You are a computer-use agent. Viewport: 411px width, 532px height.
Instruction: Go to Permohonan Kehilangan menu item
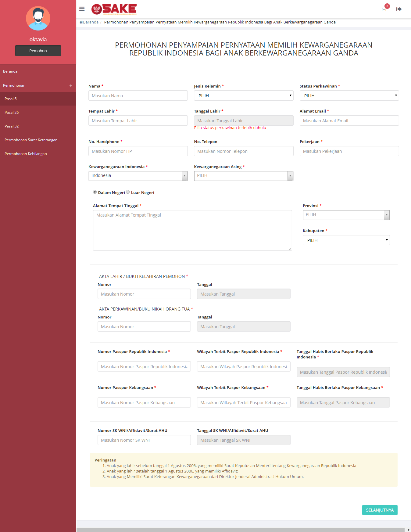coord(26,154)
